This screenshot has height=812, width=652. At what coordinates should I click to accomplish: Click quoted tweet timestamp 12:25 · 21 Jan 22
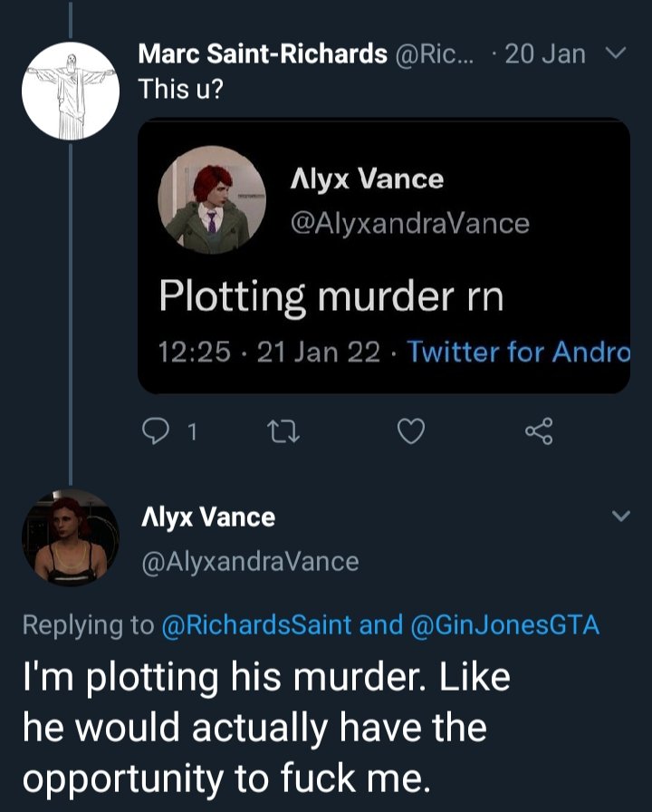(x=269, y=352)
